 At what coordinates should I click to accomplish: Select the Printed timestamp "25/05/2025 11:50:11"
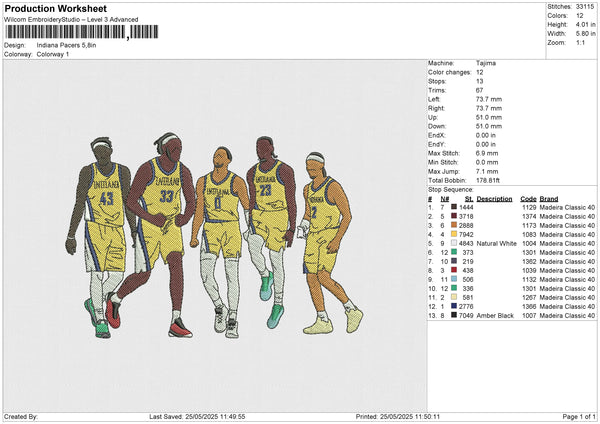[410, 416]
